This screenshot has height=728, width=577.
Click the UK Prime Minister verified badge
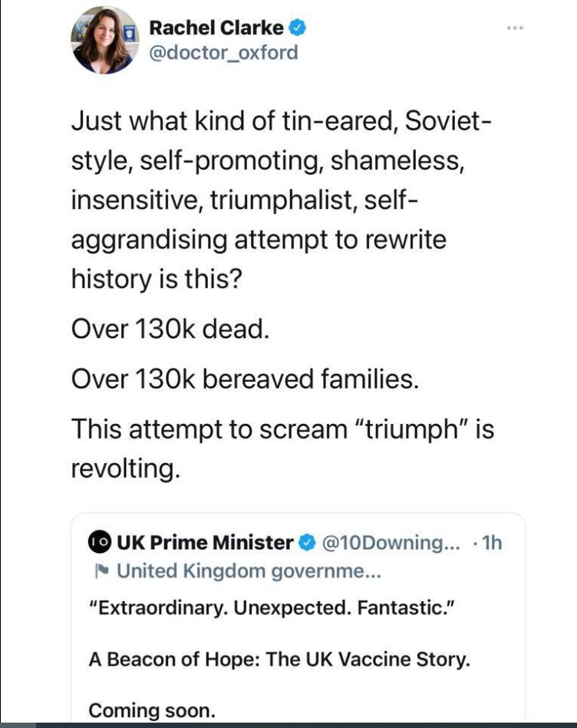pyautogui.click(x=306, y=543)
